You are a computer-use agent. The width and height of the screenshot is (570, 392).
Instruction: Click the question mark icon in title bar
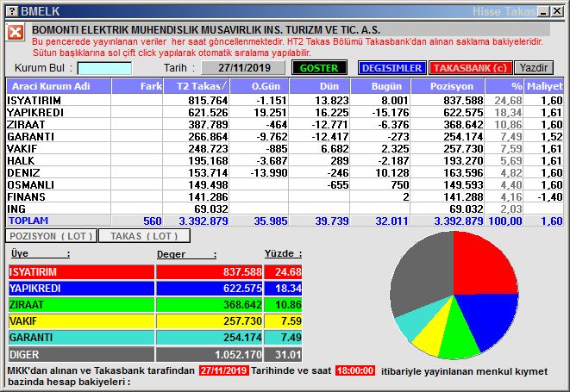pyautogui.click(x=12, y=11)
